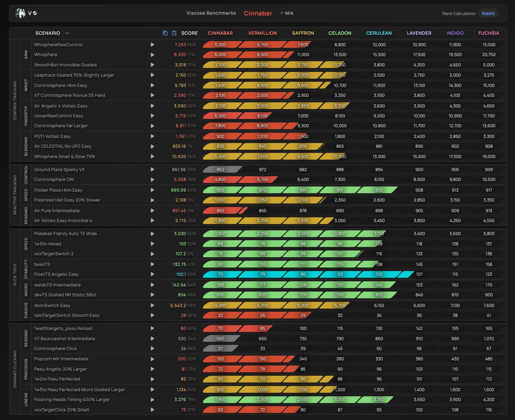
Task: Click the Cinnabar rank label in the header
Action: (x=257, y=13)
